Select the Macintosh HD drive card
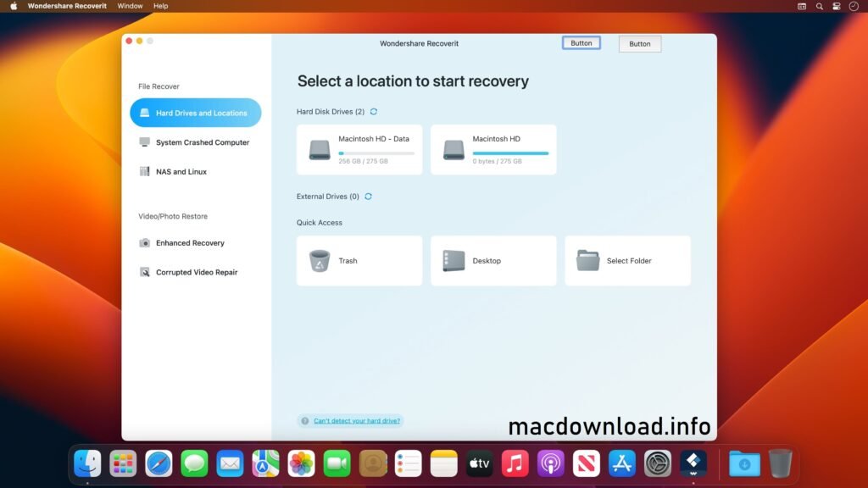 point(493,149)
